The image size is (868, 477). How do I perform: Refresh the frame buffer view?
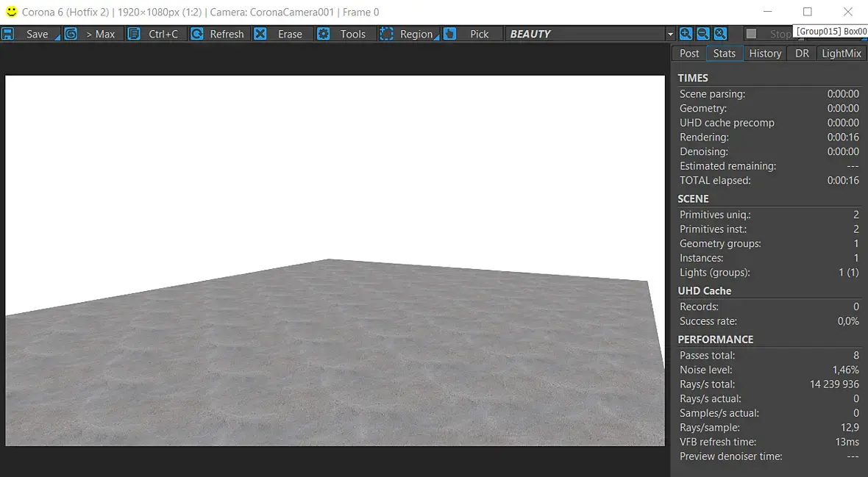pyautogui.click(x=218, y=34)
